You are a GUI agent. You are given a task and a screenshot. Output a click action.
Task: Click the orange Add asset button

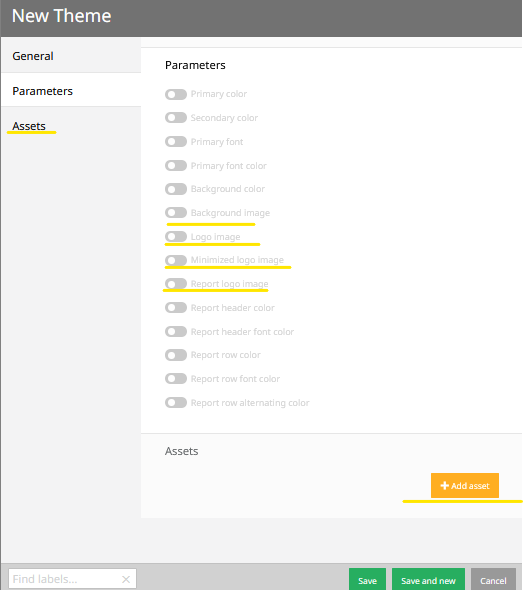coord(465,485)
